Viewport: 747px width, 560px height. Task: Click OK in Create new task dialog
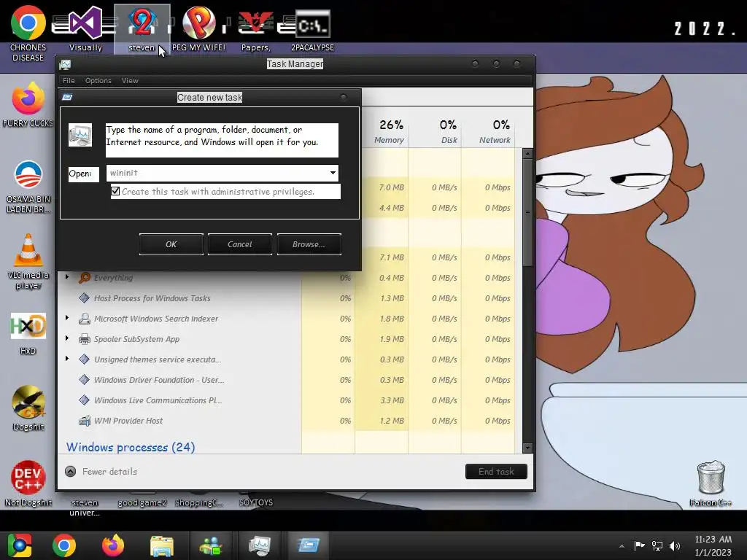coord(171,244)
